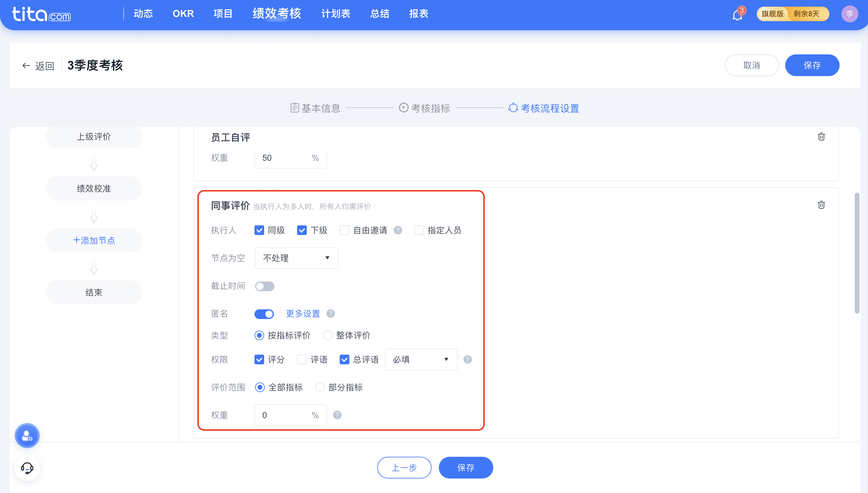Screen dimensions: 868x493
Task: Open the 必填 dropdown
Action: coord(421,359)
